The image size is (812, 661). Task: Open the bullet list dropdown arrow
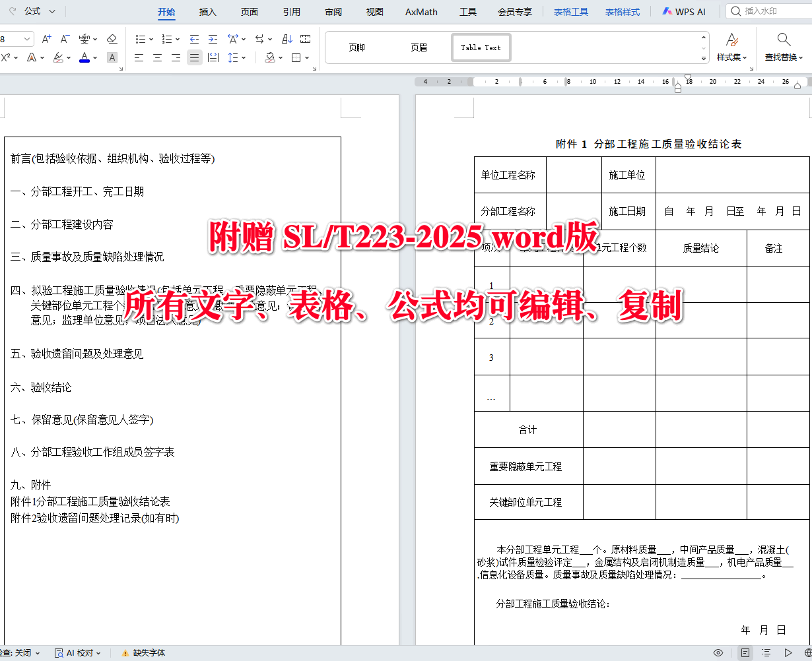(x=151, y=38)
